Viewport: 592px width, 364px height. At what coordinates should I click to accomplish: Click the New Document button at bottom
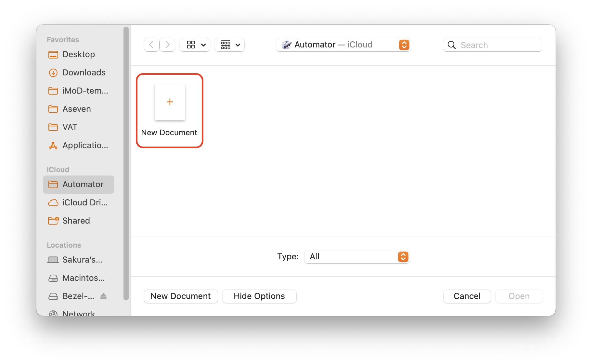pos(181,296)
